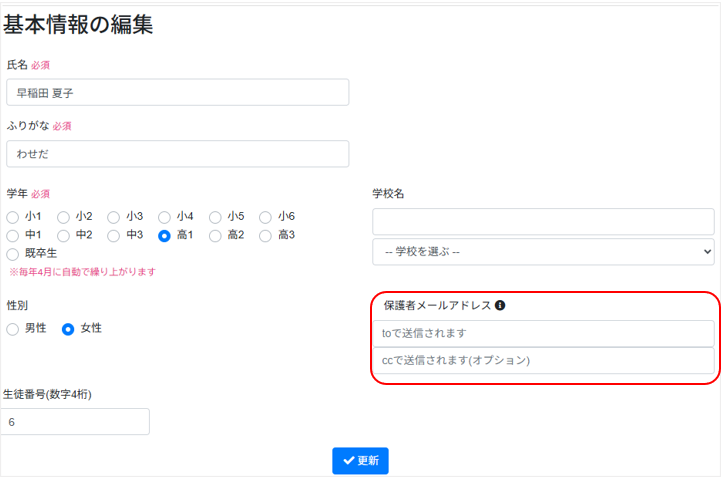Select the 高3 grade radio button
The height and width of the screenshot is (482, 724).
[265, 236]
